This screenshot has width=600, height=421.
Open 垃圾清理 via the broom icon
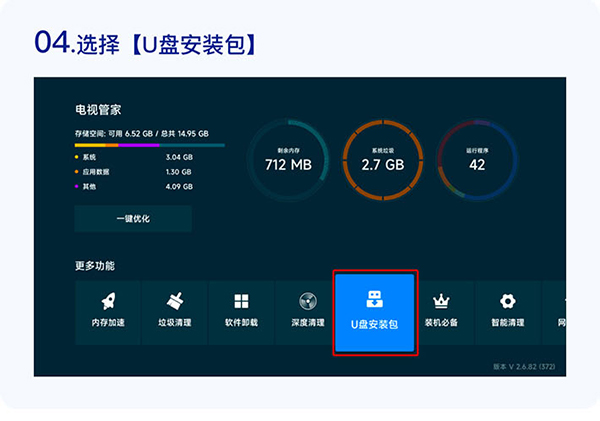click(x=174, y=301)
